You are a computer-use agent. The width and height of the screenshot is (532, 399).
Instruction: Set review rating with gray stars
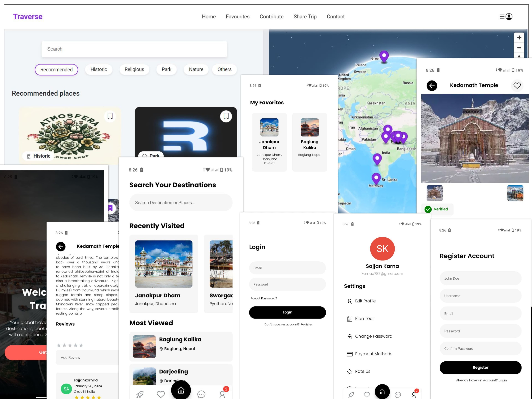(x=70, y=345)
